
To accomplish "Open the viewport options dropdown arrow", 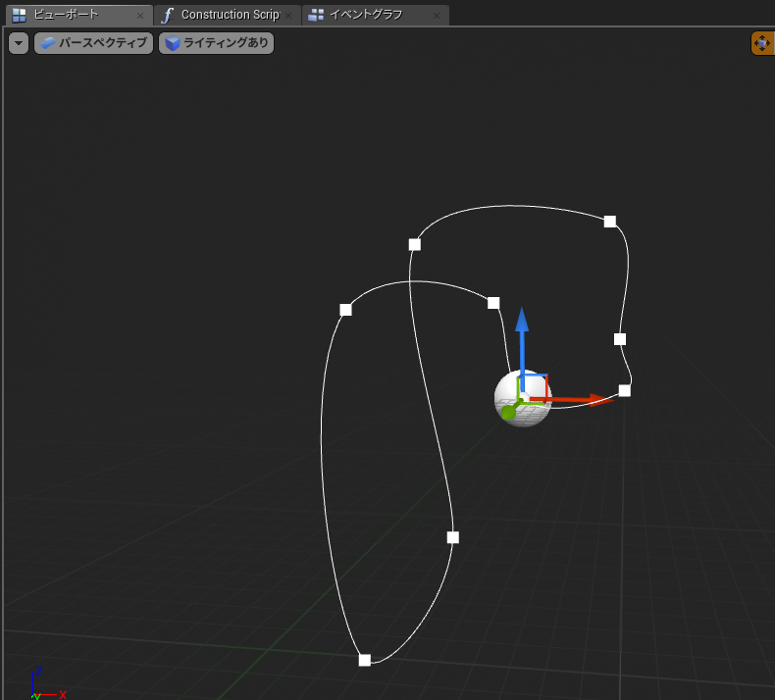I will pyautogui.click(x=19, y=43).
